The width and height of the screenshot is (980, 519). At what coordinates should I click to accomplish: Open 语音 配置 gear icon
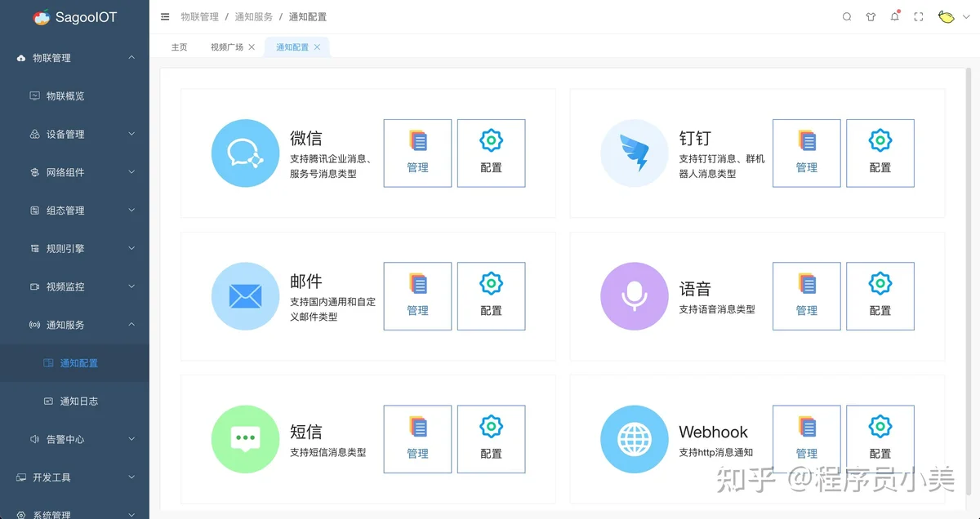[x=880, y=283]
